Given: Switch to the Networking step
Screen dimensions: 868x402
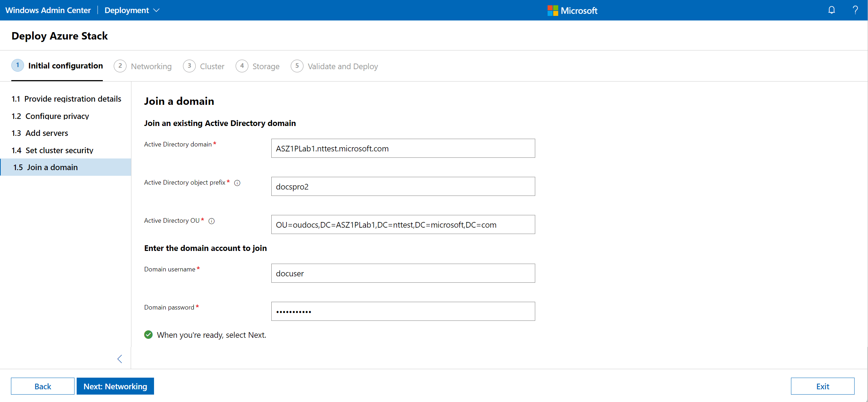Looking at the screenshot, I should point(151,66).
